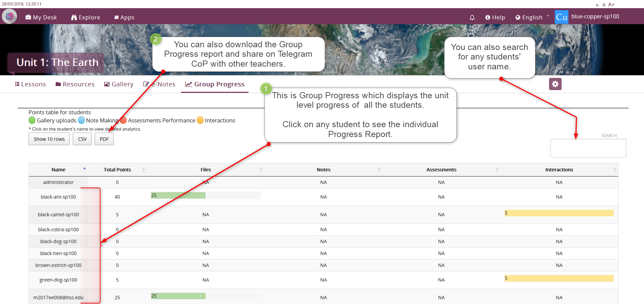Open the notifications bell

click(472, 17)
